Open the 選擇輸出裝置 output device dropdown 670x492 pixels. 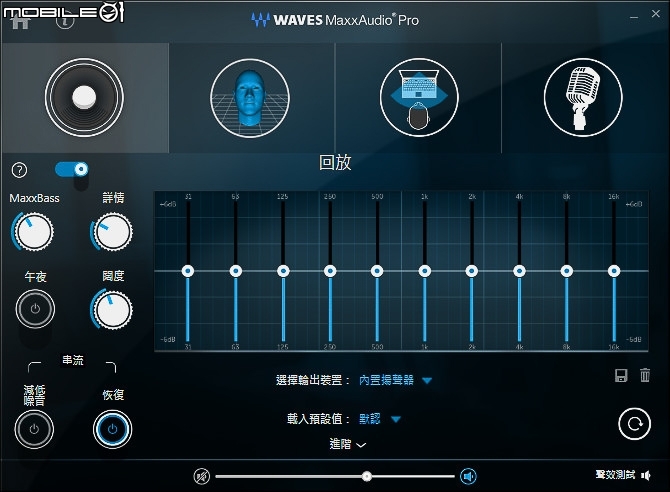[427, 380]
